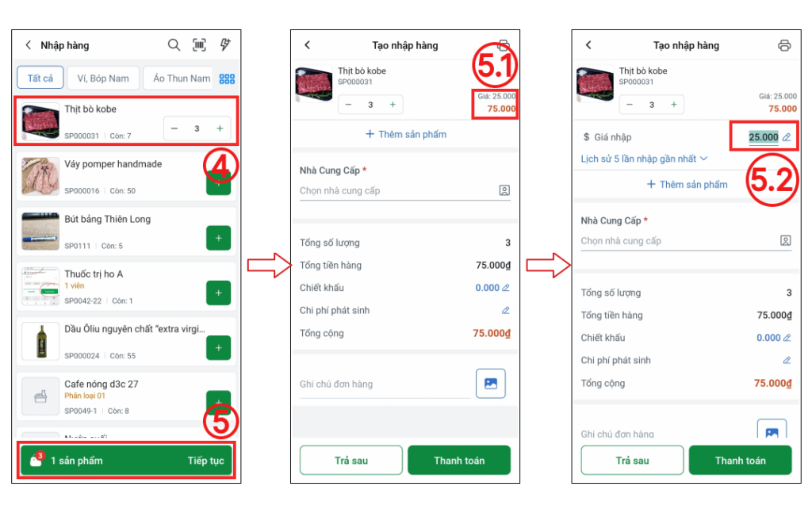
Task: Decrease Thịt bò kobe quantity in product list
Action: click(174, 128)
